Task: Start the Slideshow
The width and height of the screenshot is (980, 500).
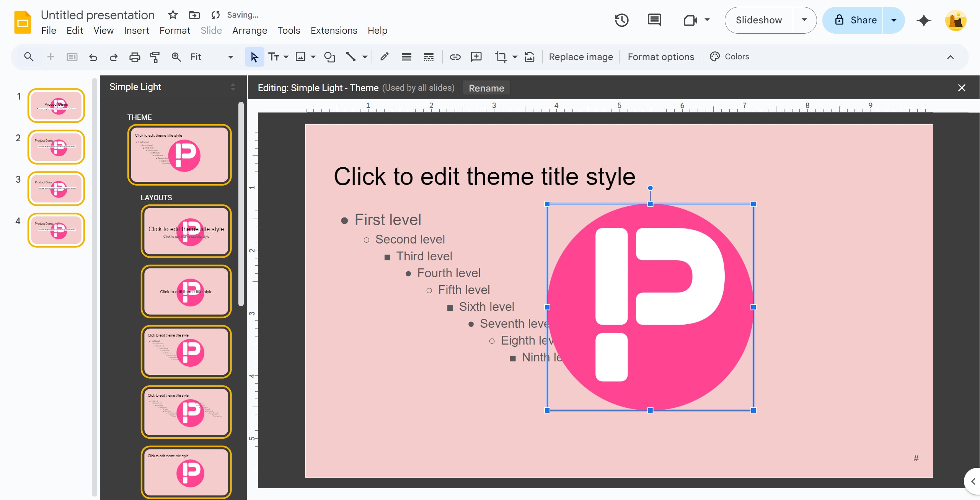Action: pos(759,20)
